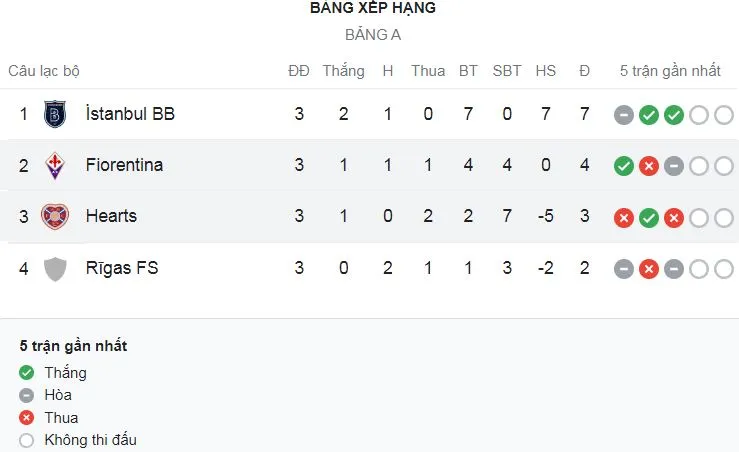739x452 pixels.
Task: Click the green Thắng legend icon
Action: coord(27,373)
